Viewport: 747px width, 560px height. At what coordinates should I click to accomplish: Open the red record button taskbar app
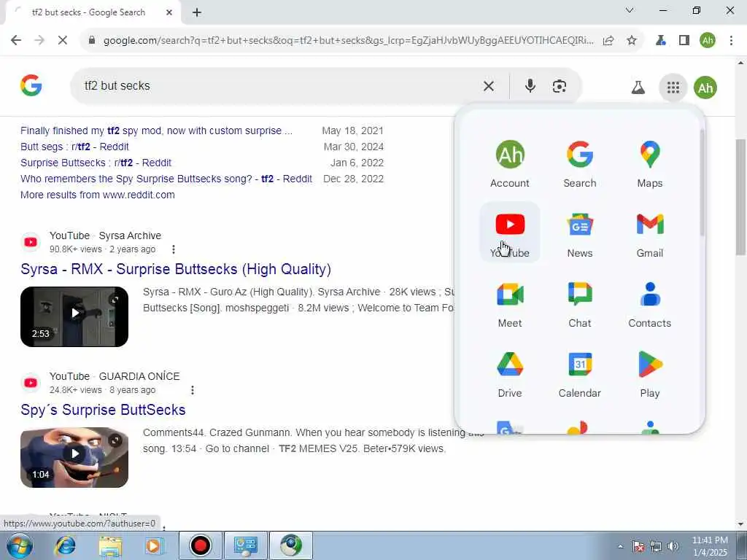coord(201,545)
